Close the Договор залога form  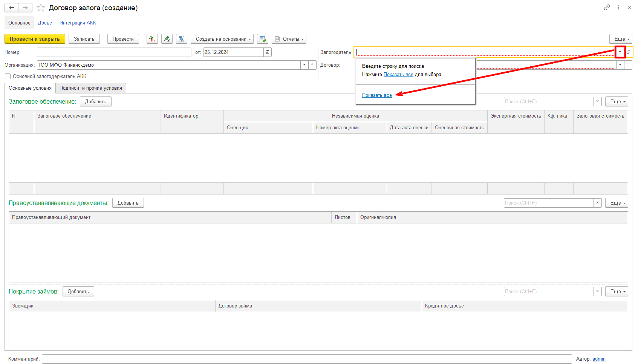(x=629, y=7)
